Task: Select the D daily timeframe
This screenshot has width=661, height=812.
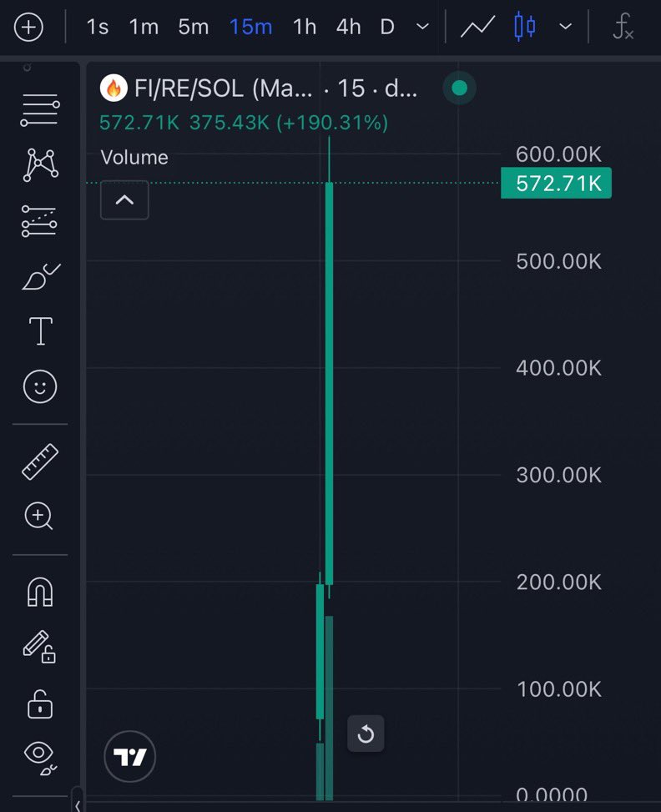Action: click(387, 27)
